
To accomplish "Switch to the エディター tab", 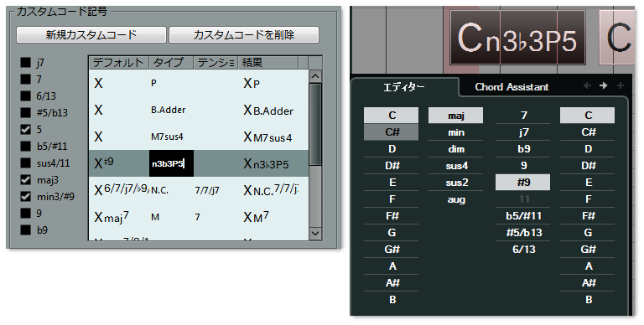I will [404, 87].
